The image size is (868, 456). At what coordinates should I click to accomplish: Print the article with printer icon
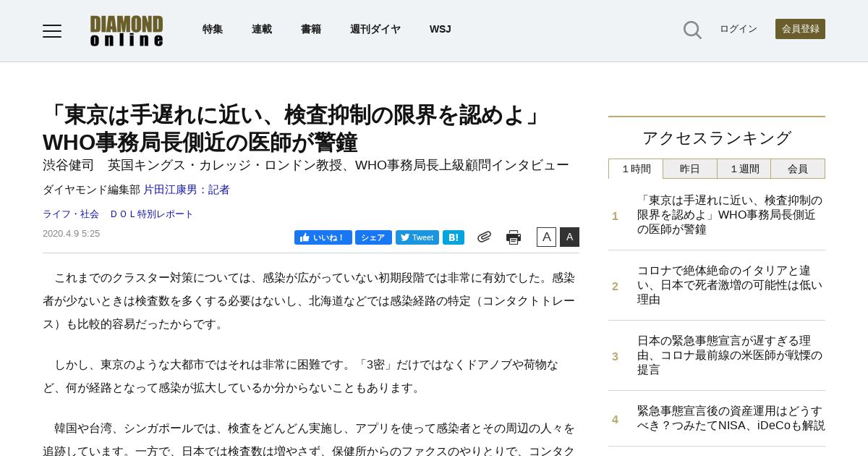514,237
